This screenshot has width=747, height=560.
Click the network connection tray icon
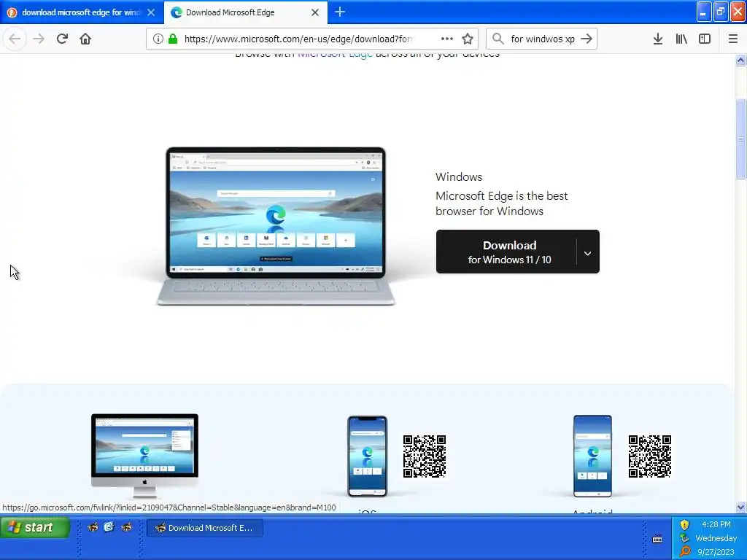coord(684,538)
